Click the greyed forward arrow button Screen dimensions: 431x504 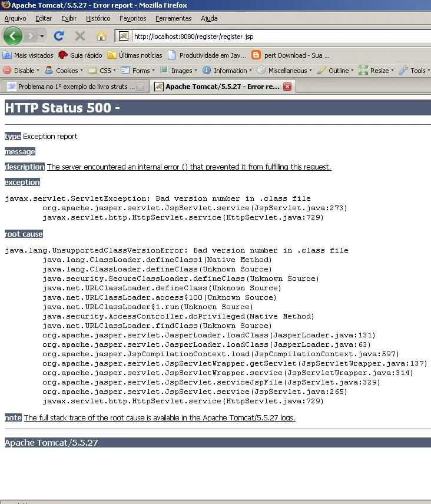(x=30, y=36)
